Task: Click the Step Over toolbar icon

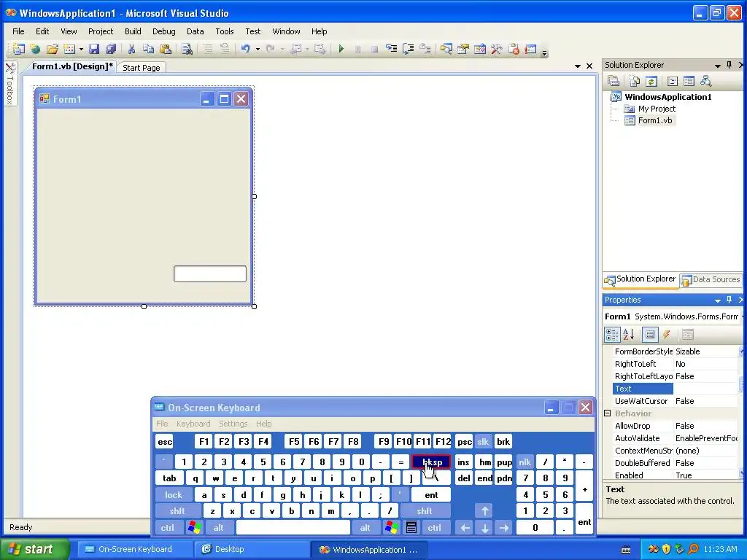Action: 409,49
